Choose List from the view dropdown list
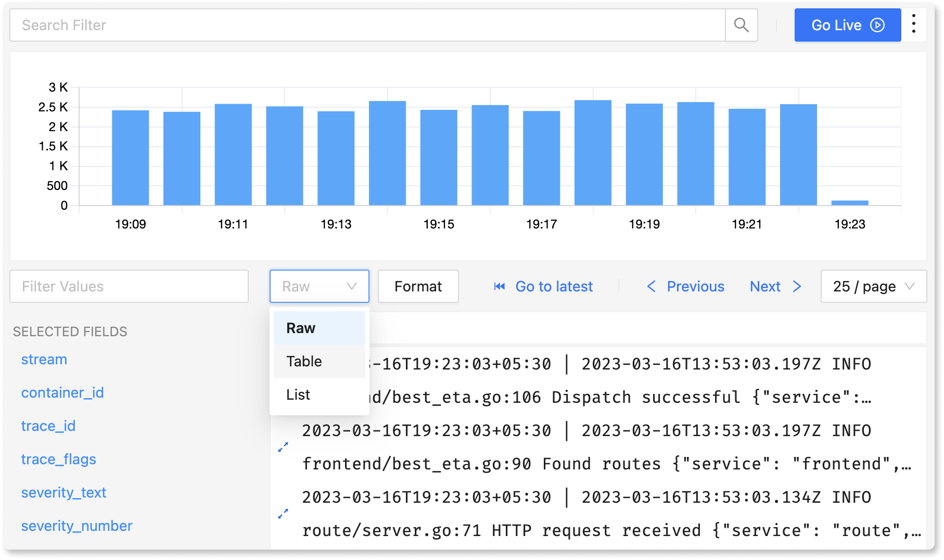Screen dimensions: 944x560 319,394
